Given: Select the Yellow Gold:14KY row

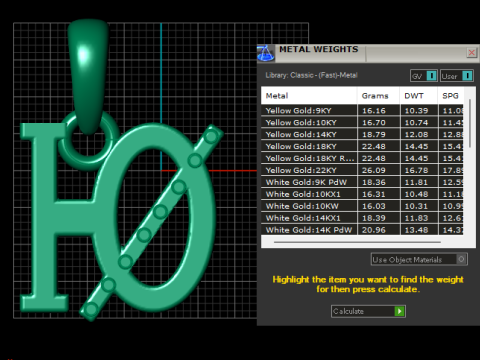Looking at the screenshot, I should click(362, 135).
